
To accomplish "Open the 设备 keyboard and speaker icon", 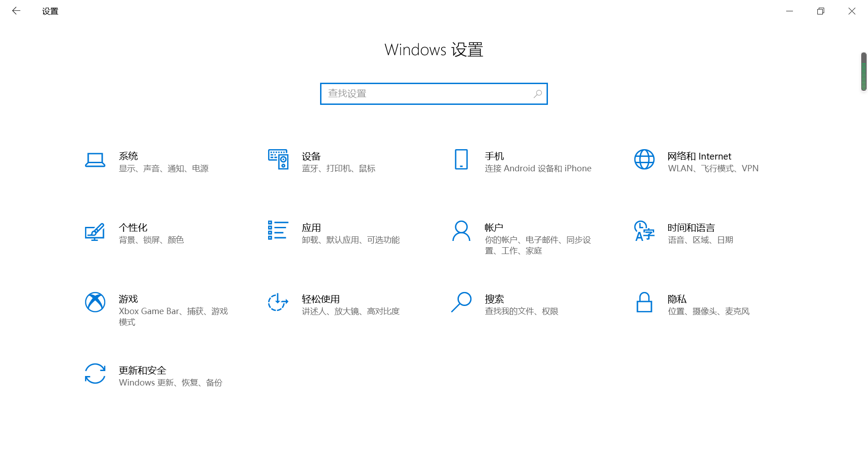I will pos(278,159).
